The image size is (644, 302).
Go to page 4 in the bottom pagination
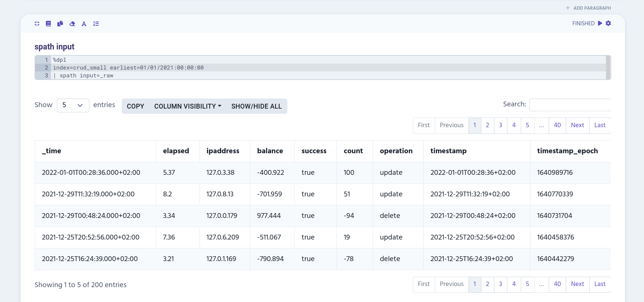pos(514,284)
